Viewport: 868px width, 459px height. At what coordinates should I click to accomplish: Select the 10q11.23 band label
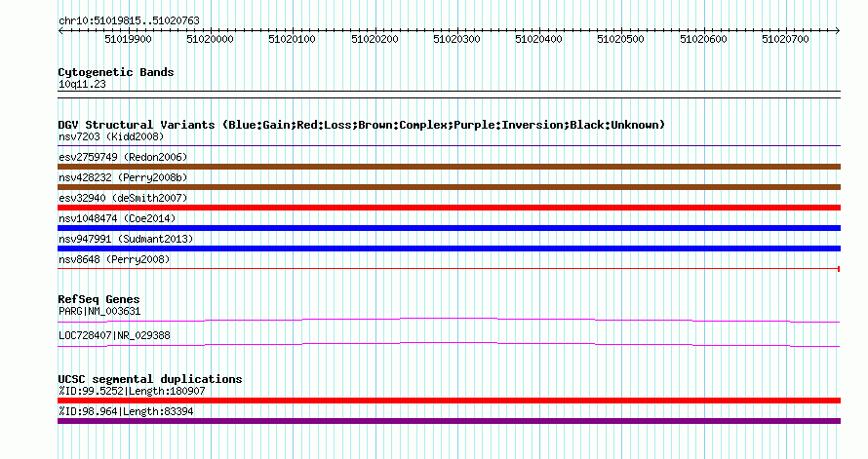[x=82, y=84]
